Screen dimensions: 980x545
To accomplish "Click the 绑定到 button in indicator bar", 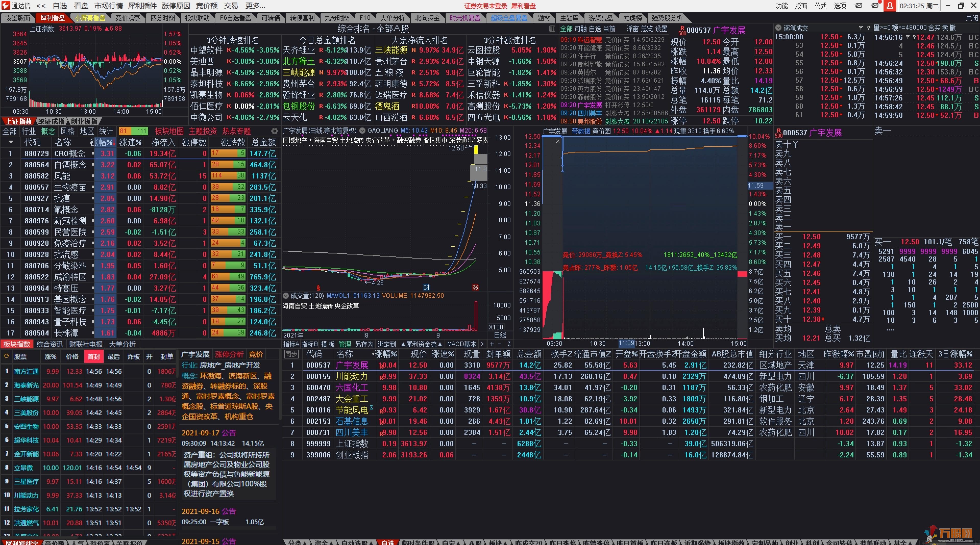I will 387,344.
